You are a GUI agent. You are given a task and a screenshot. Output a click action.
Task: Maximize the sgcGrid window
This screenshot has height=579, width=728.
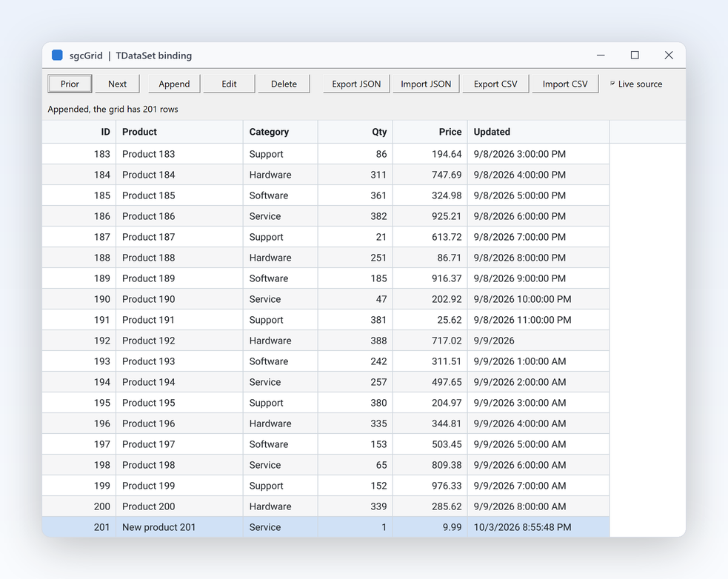pos(635,56)
